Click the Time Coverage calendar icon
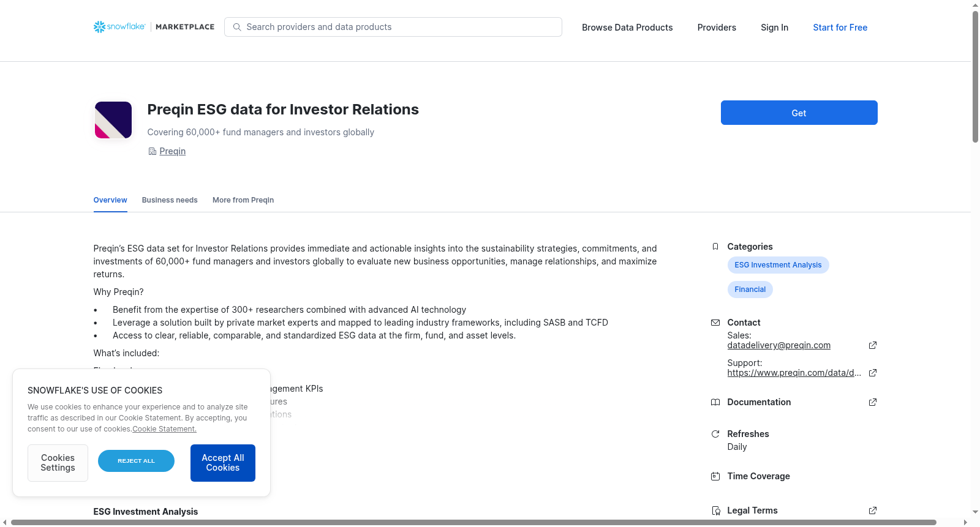Viewport: 980px width, 527px height. 715,476
